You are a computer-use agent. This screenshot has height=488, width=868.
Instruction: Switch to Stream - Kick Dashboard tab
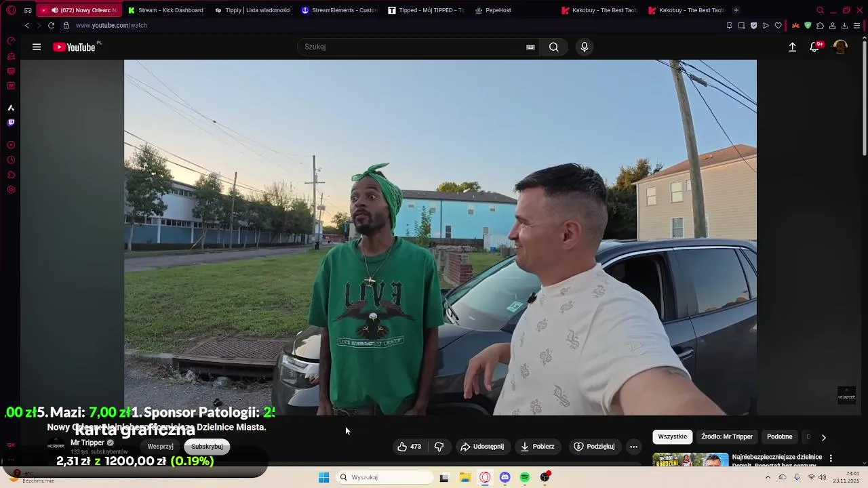(166, 10)
